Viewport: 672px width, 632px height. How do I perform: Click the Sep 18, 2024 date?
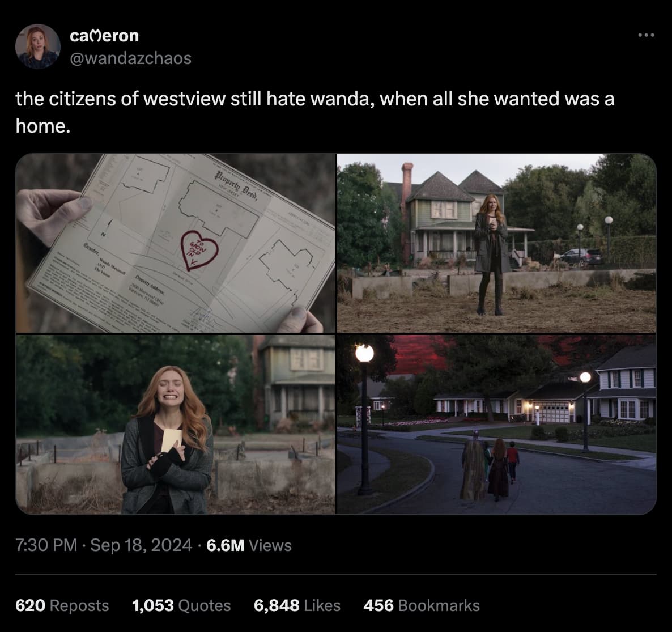[x=141, y=545]
